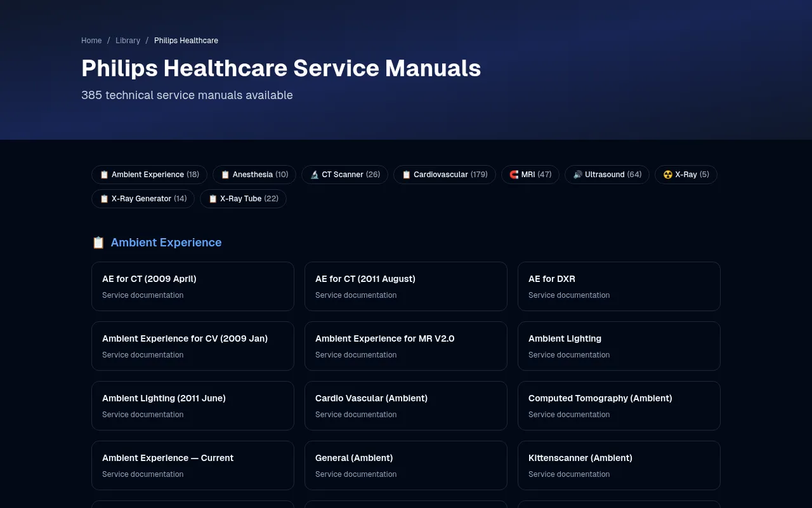This screenshot has height=508, width=812.
Task: Open the Cardio Vascular (Ambient) card
Action: (406, 406)
